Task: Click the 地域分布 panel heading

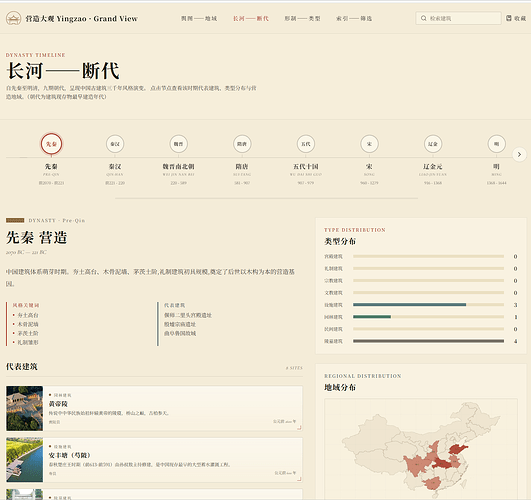Action: click(x=340, y=388)
